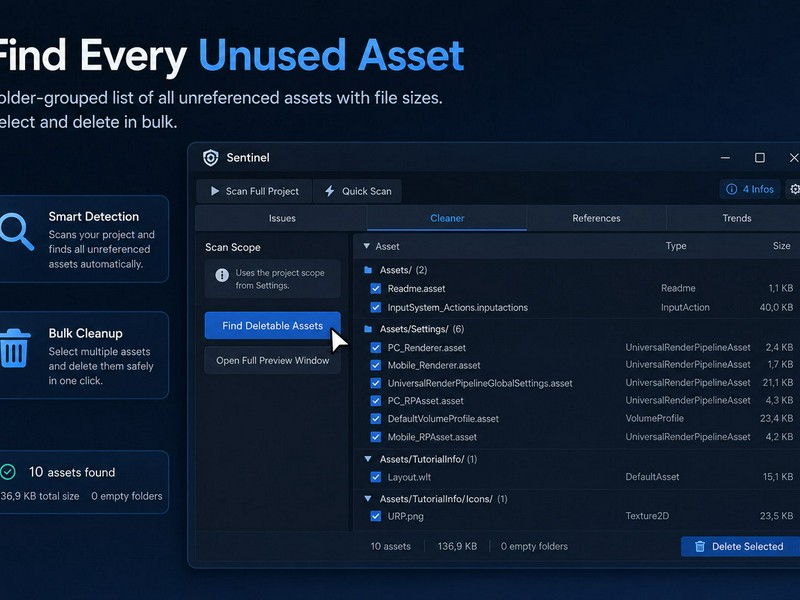
Task: Switch to the Issues tab
Action: [282, 218]
